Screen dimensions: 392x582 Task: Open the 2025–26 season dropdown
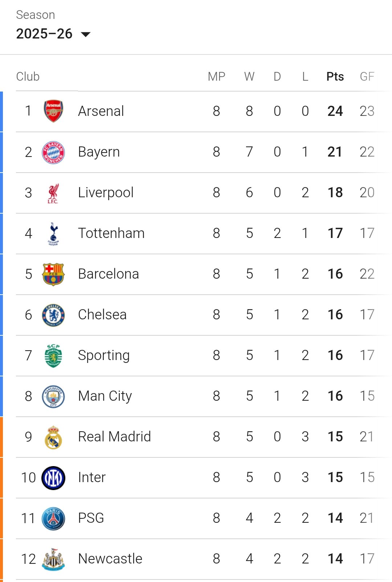tap(53, 34)
